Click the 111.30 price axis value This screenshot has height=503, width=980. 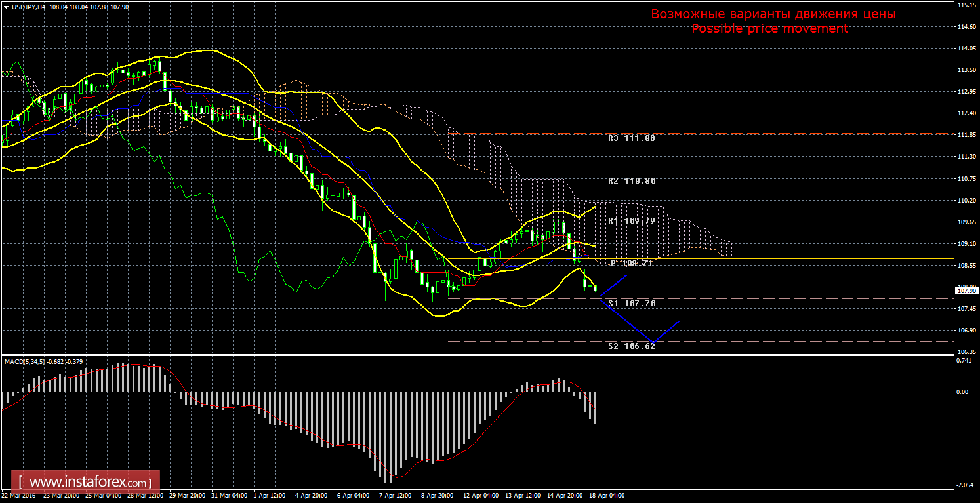pos(966,157)
